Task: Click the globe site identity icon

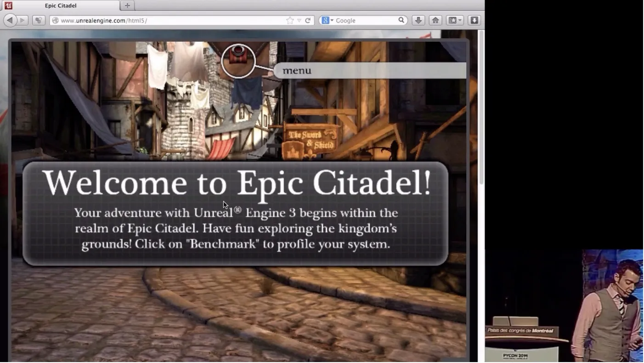Action: click(x=55, y=21)
